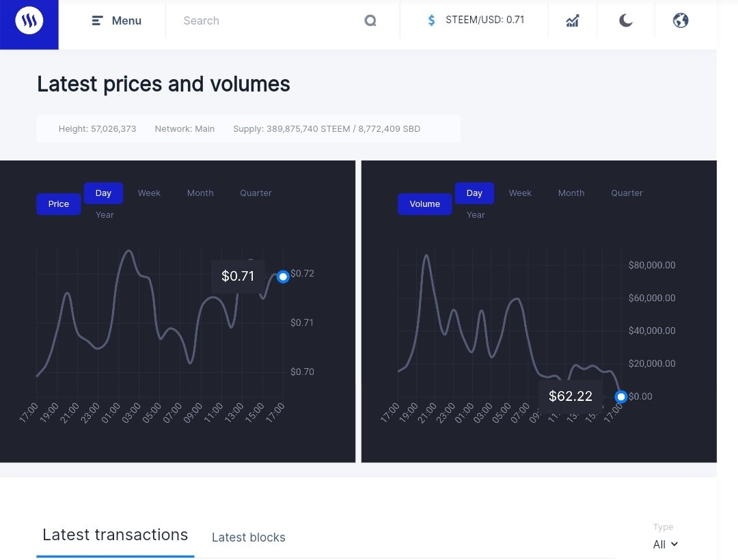
Task: Select Day range on the Volume chart
Action: tap(474, 193)
